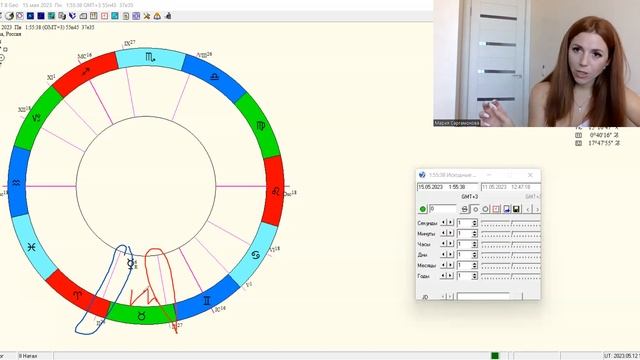This screenshot has height=360, width=640.
Task: Step seconds forward with right arrow
Action: click(451, 222)
